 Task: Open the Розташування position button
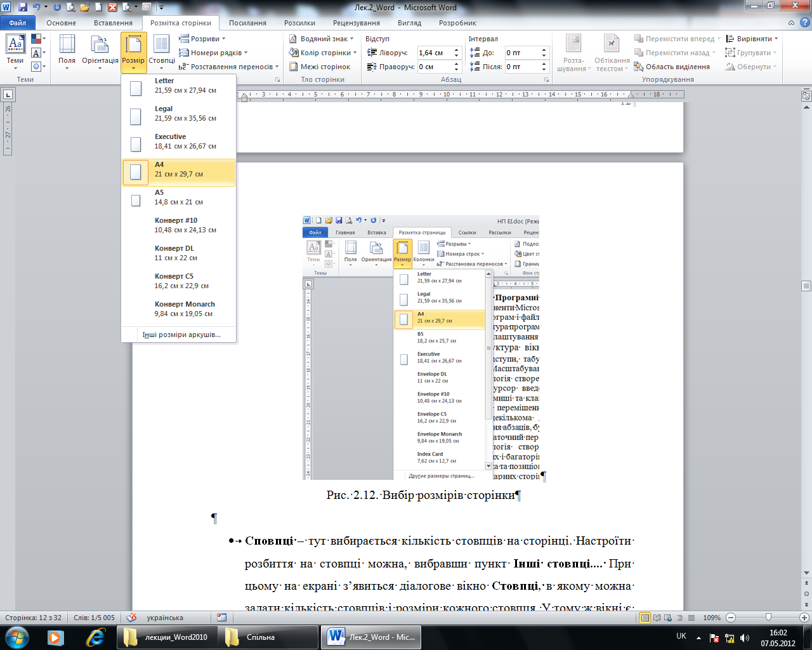coord(573,52)
